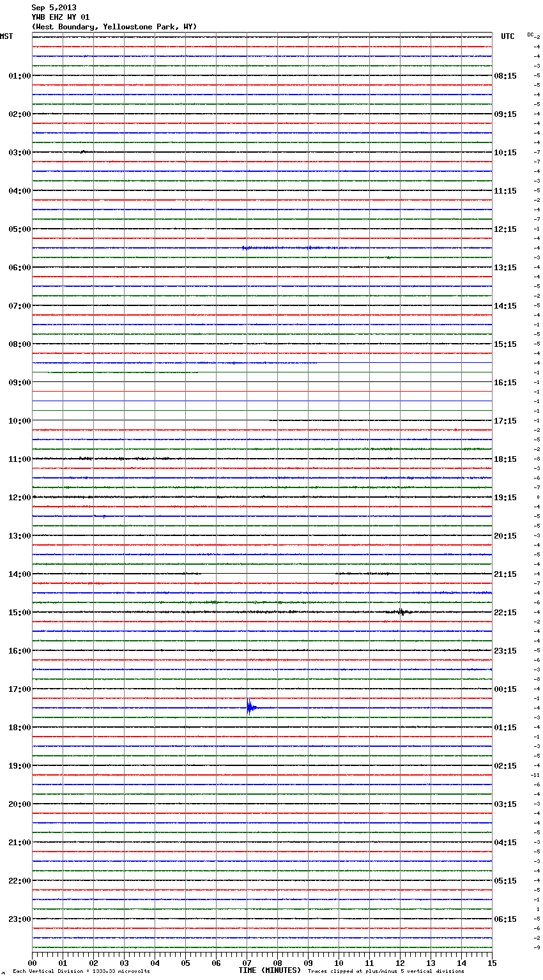Click the 02:15 UTC label
The height and width of the screenshot is (980, 543).
(505, 766)
